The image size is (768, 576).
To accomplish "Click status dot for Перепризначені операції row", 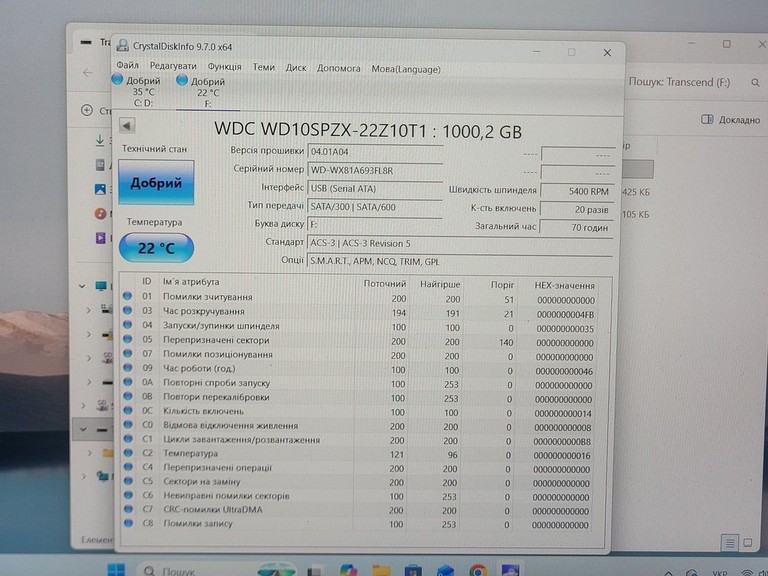I will tap(128, 466).
